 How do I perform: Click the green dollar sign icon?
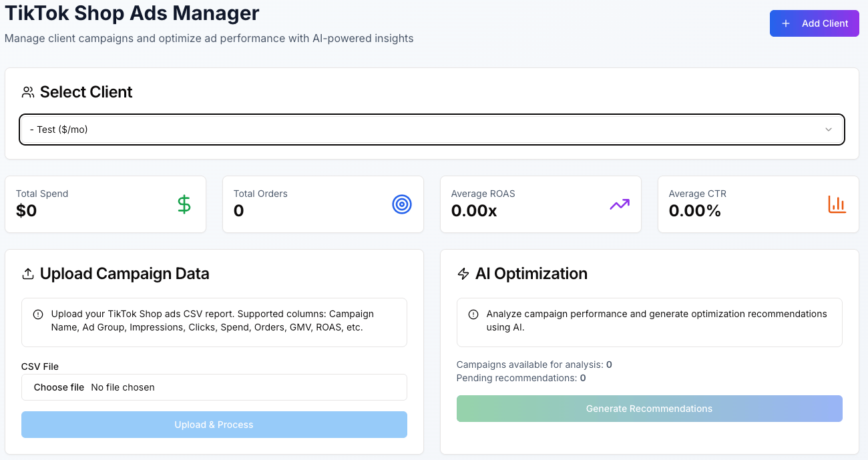tap(184, 204)
